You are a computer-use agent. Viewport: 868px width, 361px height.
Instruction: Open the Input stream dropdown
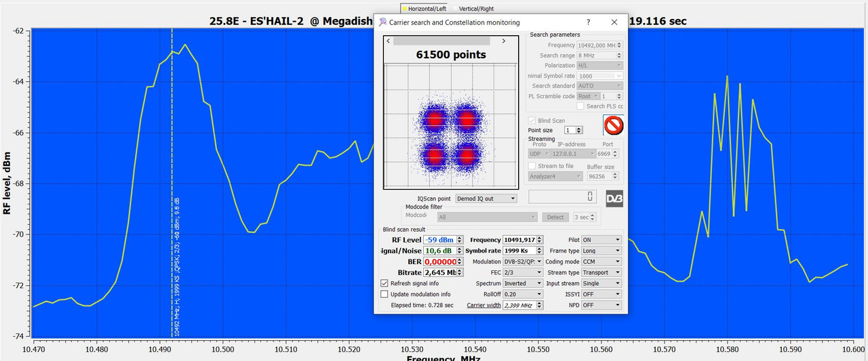coord(601,283)
